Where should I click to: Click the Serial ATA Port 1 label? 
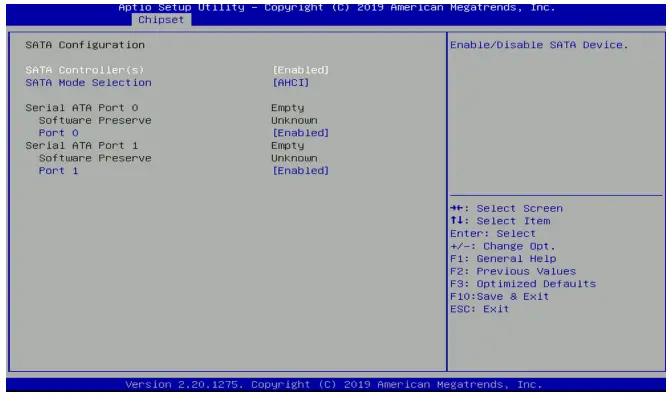[x=81, y=145]
